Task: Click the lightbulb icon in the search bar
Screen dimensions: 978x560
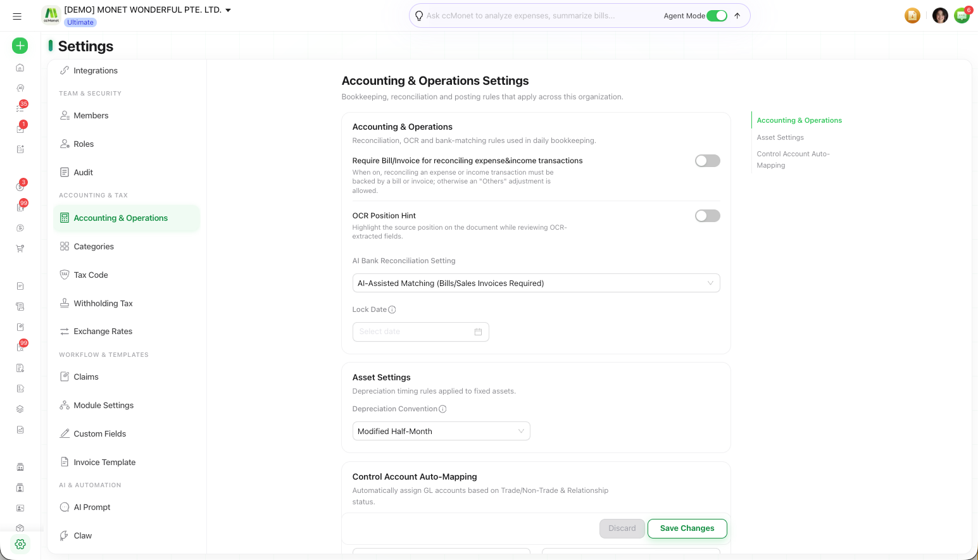Action: coord(418,16)
